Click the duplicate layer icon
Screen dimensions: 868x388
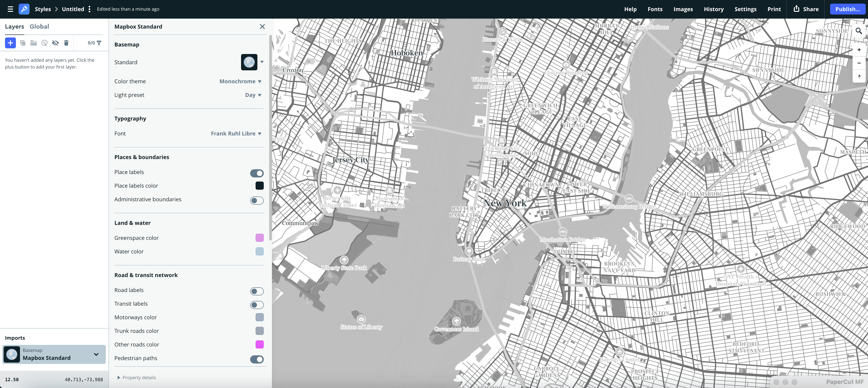click(22, 43)
